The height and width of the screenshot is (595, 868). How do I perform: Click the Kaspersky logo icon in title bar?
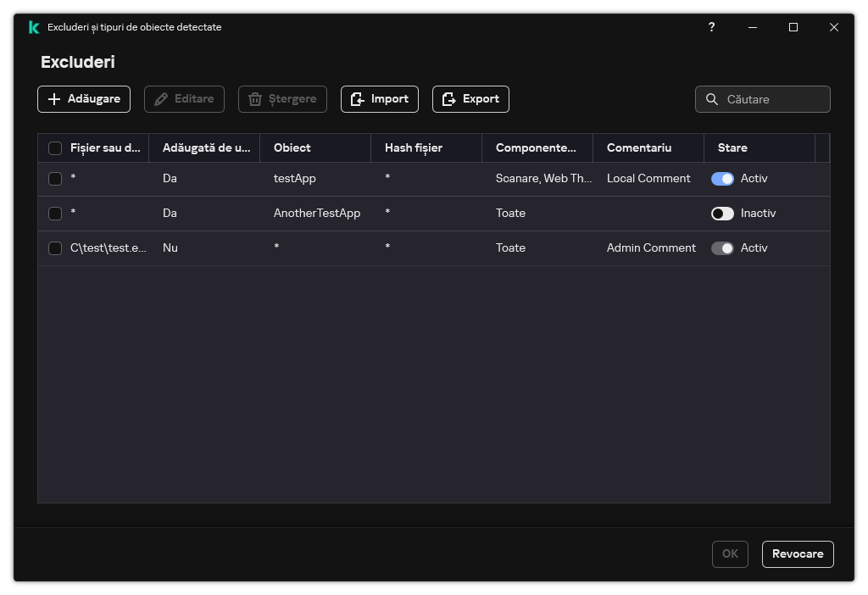pyautogui.click(x=33, y=27)
